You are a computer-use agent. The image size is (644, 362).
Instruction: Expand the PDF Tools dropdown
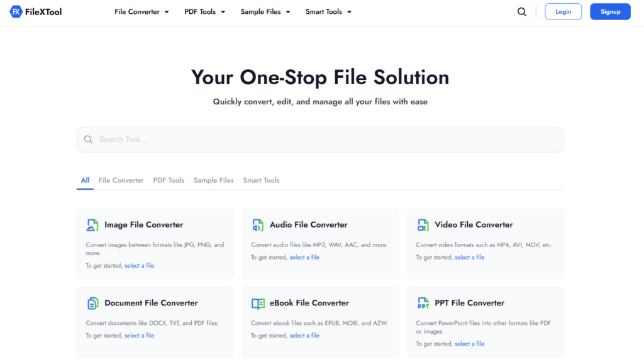(x=205, y=11)
